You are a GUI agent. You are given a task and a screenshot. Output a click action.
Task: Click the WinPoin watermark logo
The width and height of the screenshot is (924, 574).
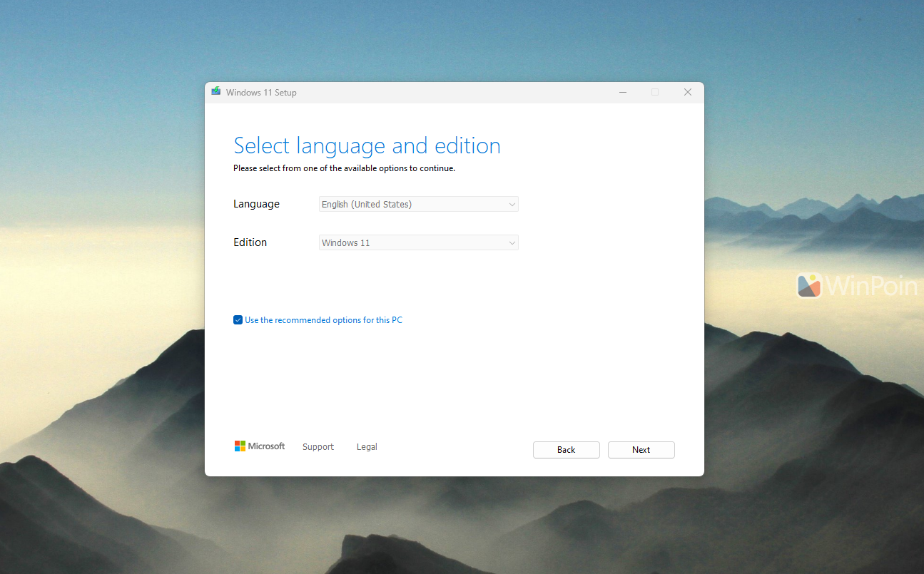[811, 285]
